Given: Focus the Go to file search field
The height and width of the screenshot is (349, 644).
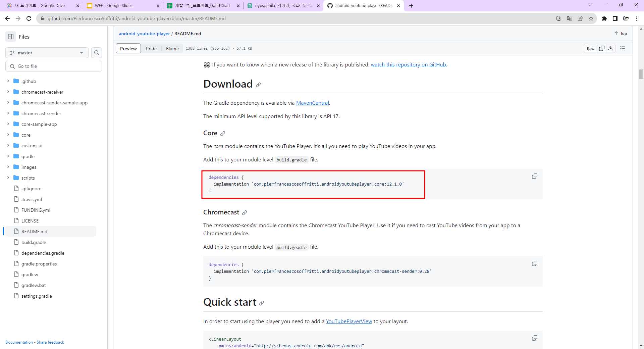Looking at the screenshot, I should click(54, 66).
